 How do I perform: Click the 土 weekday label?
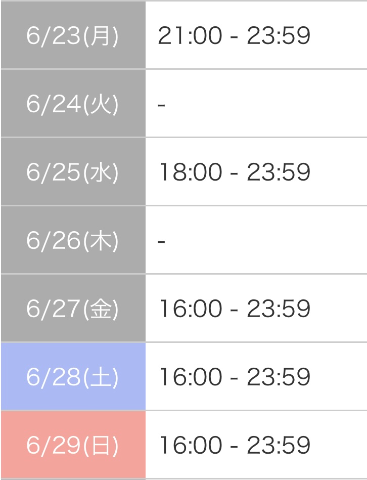[100, 377]
